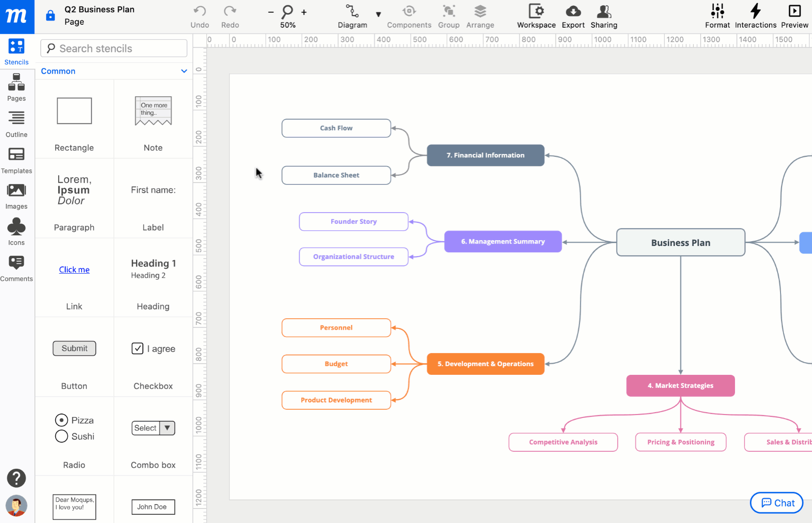
Task: Open the Diagram tool dropdown arrow
Action: (x=379, y=15)
